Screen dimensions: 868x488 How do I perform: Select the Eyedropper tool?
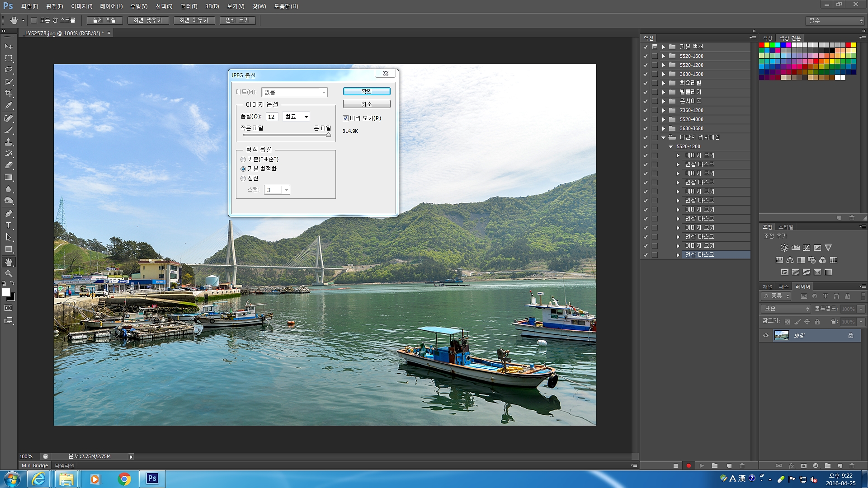click(9, 106)
